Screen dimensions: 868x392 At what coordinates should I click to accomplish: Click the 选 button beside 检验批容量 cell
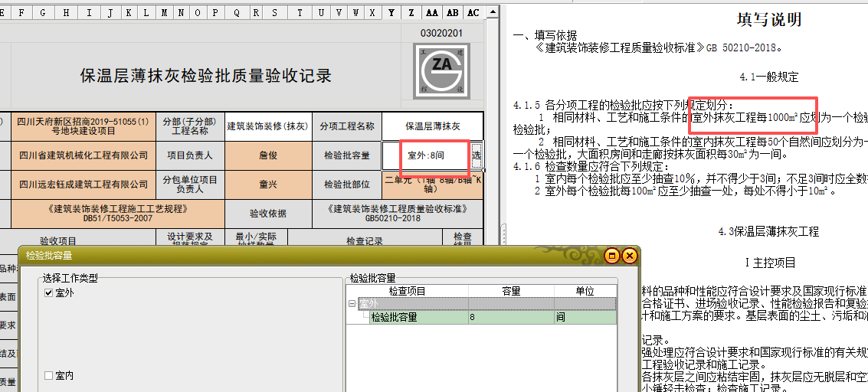tap(477, 155)
